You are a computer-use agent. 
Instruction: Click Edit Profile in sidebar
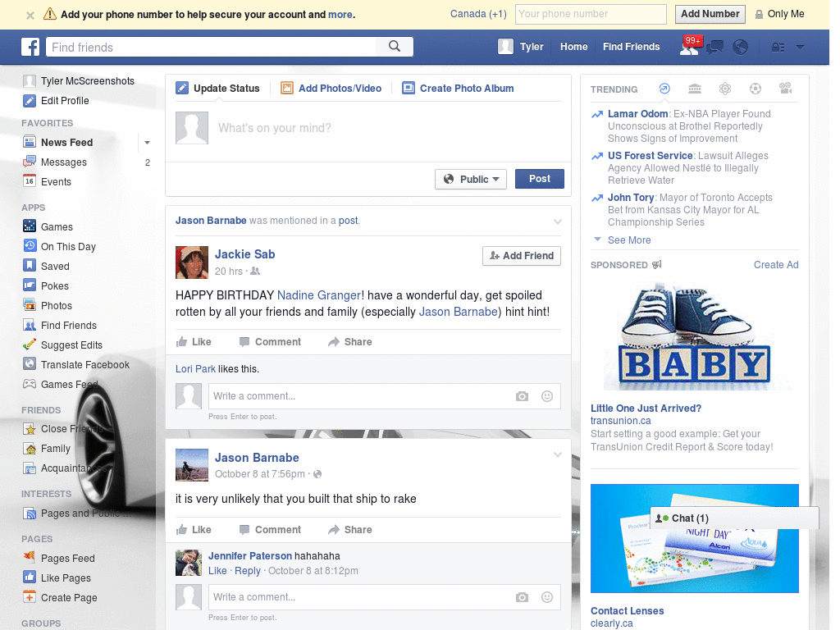(x=56, y=101)
